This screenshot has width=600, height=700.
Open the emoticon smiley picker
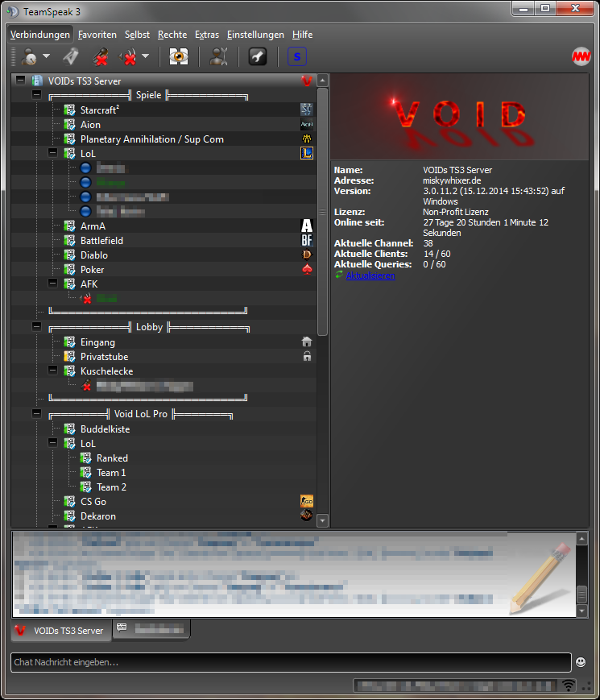pyautogui.click(x=581, y=662)
